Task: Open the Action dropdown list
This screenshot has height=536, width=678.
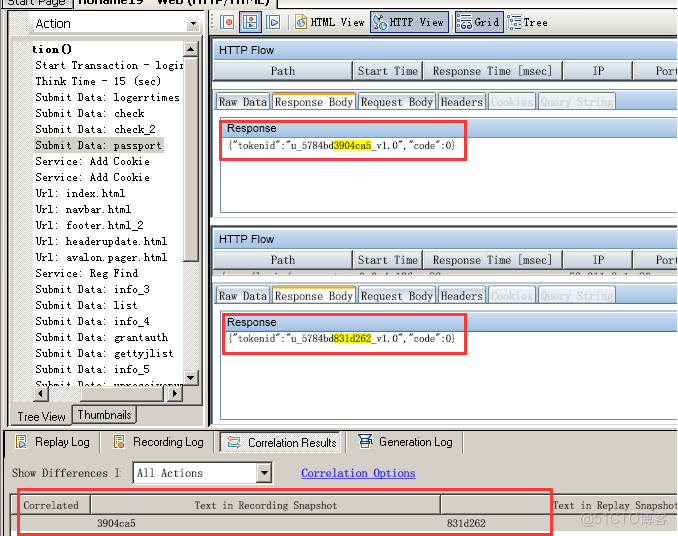Action: (193, 23)
